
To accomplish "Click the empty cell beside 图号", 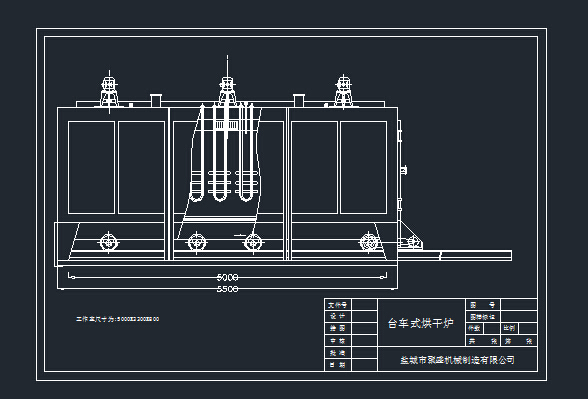I will coord(519,304).
